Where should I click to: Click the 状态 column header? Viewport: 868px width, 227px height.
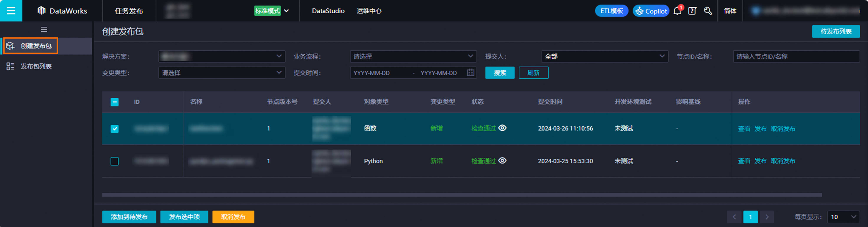477,102
